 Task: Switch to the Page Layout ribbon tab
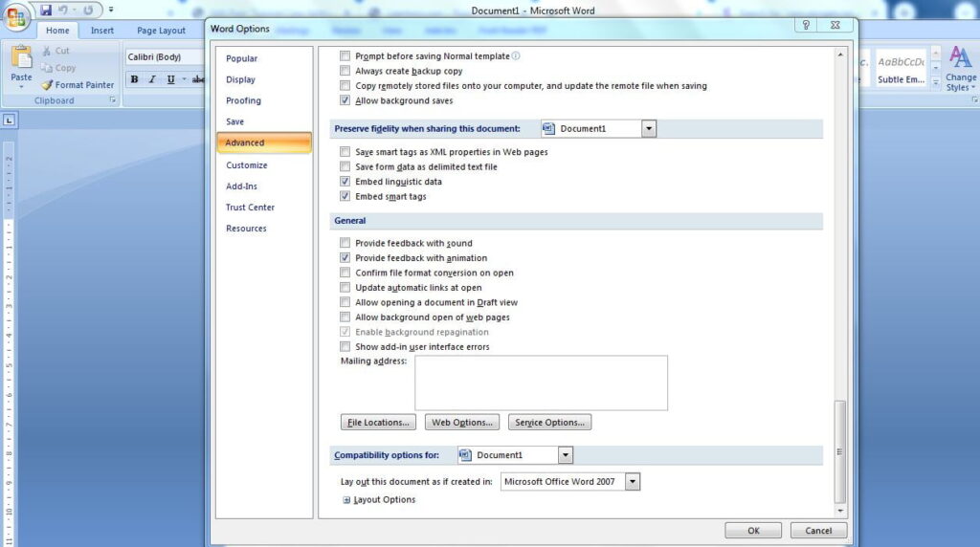click(161, 30)
